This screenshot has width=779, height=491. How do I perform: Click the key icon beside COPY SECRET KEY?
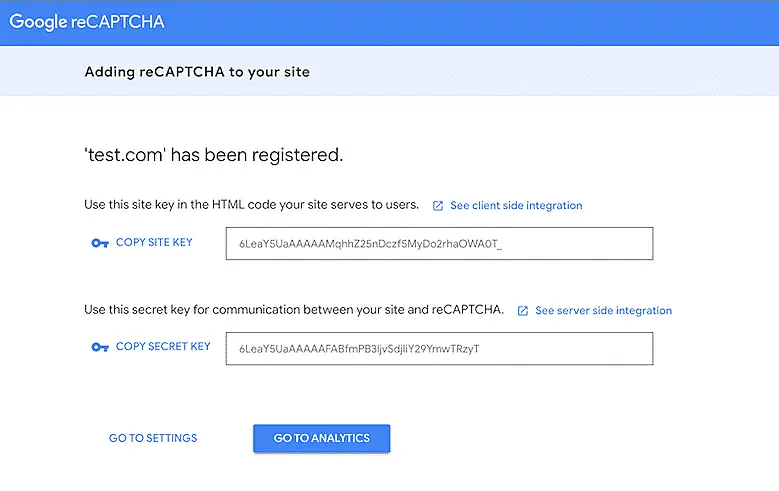pyautogui.click(x=99, y=347)
